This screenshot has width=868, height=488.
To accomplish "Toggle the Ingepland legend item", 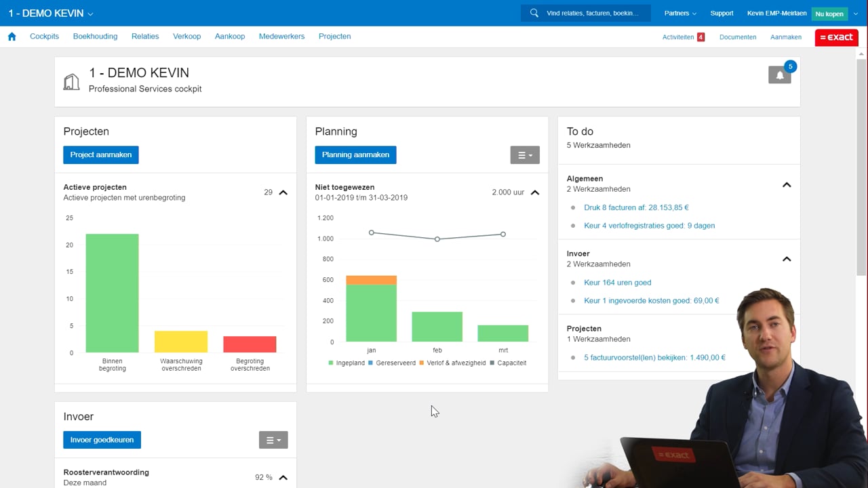I will tap(347, 363).
